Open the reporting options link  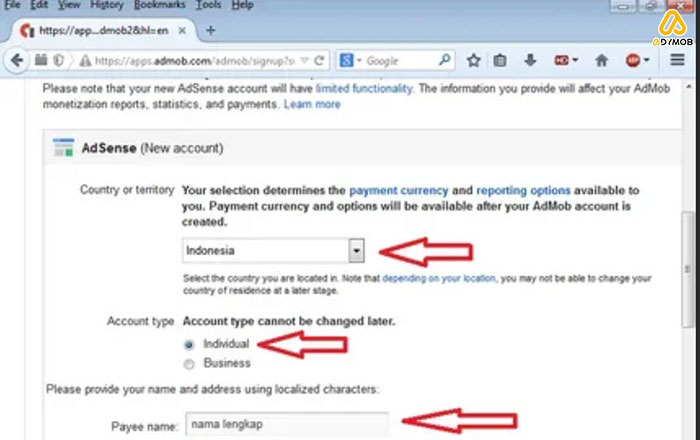tap(523, 191)
